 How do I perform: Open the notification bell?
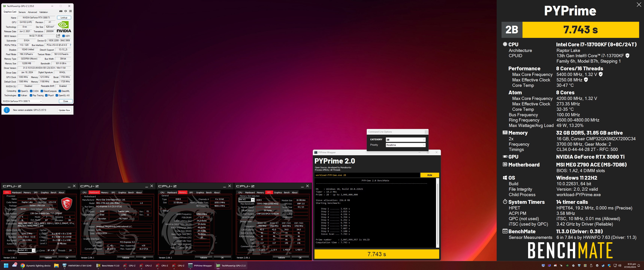[x=639, y=265]
